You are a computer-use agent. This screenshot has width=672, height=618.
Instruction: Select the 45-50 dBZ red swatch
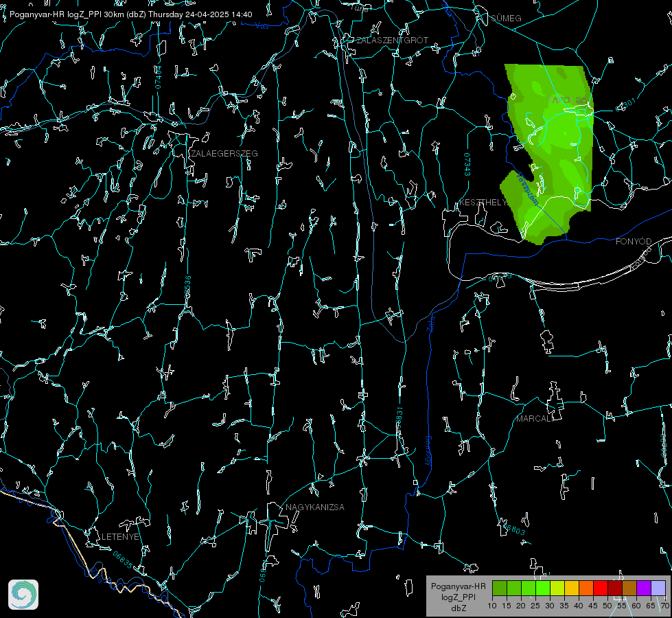point(601,588)
